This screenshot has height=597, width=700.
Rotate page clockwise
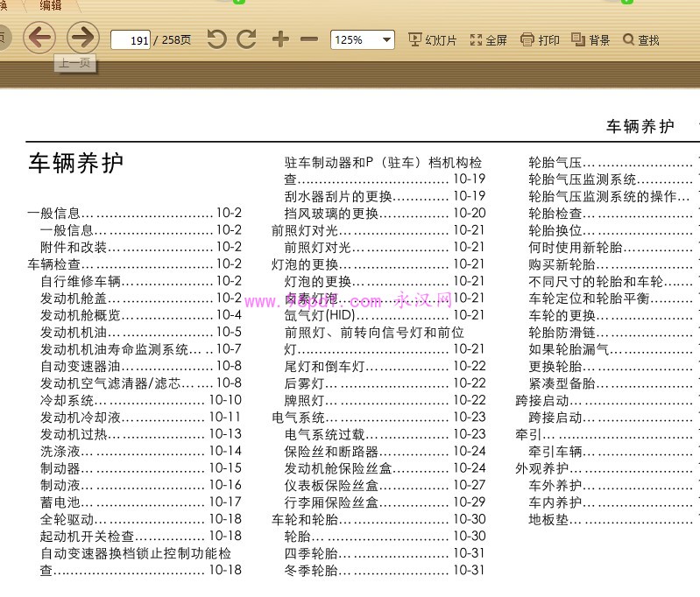(x=247, y=39)
